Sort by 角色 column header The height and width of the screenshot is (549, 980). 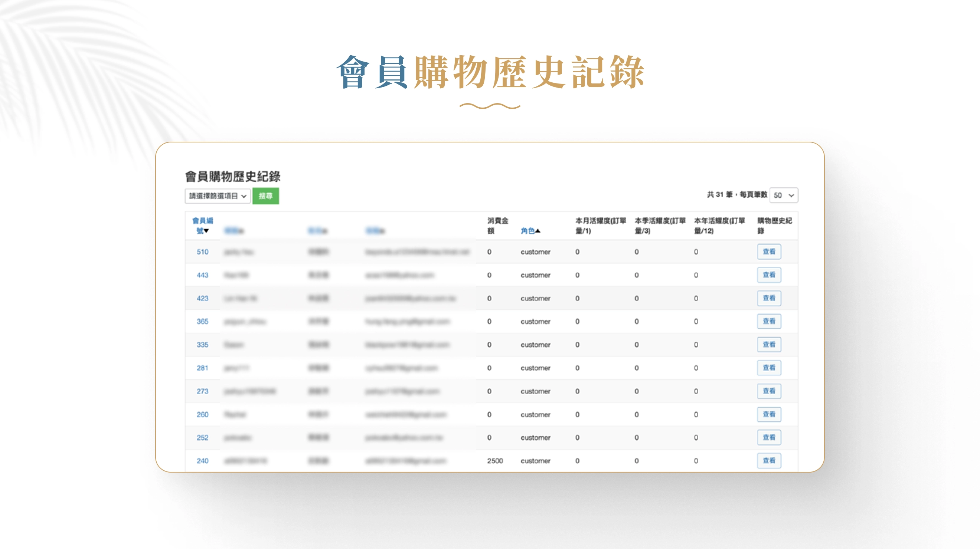[x=530, y=231]
